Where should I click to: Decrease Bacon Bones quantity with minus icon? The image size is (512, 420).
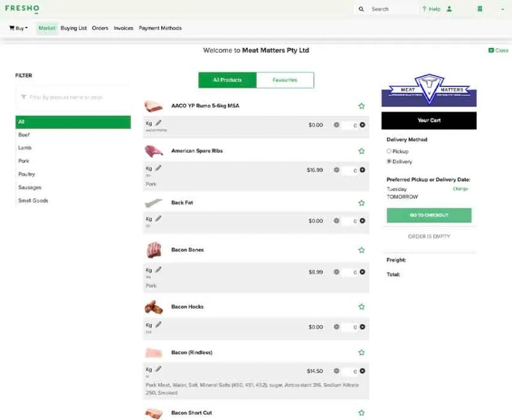337,272
